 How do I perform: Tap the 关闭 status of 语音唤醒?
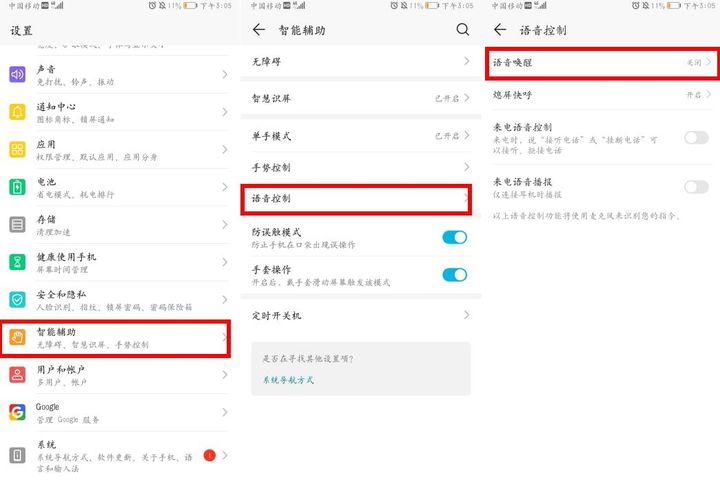pyautogui.click(x=694, y=62)
